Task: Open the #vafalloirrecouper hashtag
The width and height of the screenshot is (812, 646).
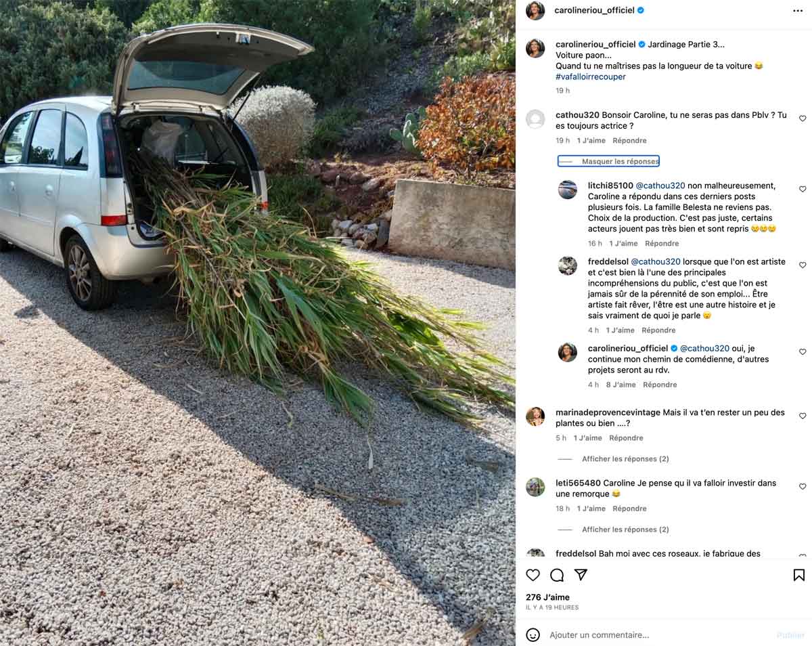Action: (591, 77)
